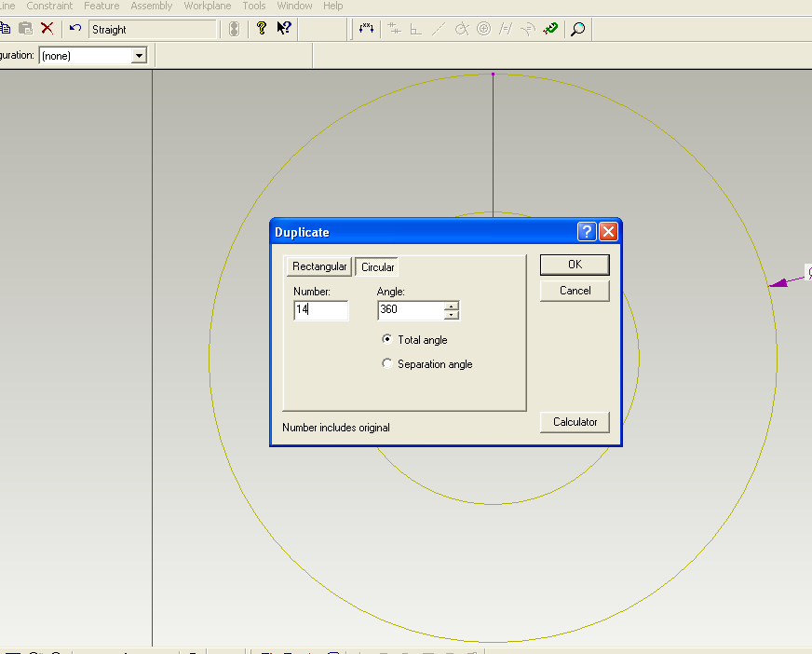Open the Assembly menu
The image size is (812, 654).
click(x=151, y=6)
